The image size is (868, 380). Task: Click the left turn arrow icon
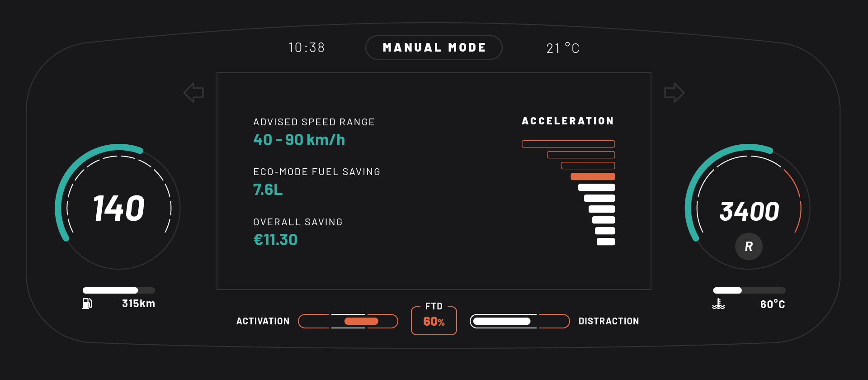pos(193,93)
